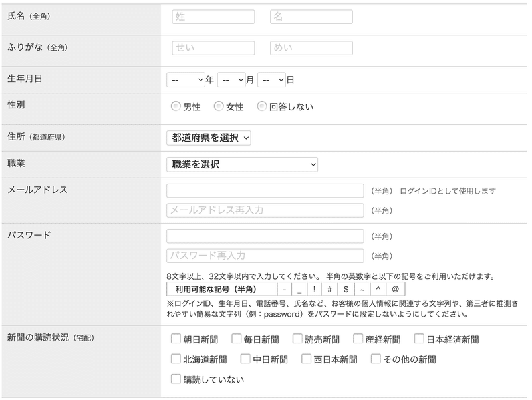Check the 産経新聞 checkbox

pos(358,339)
